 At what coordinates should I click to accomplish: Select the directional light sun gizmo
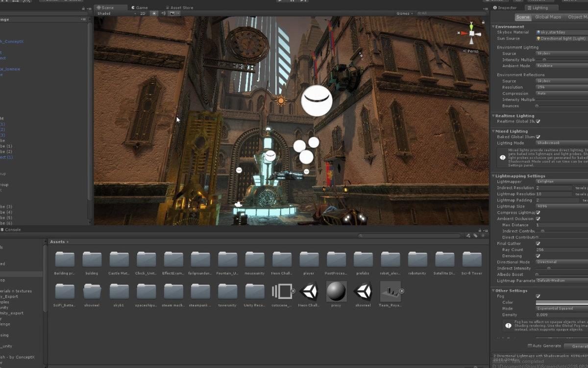pyautogui.click(x=281, y=101)
